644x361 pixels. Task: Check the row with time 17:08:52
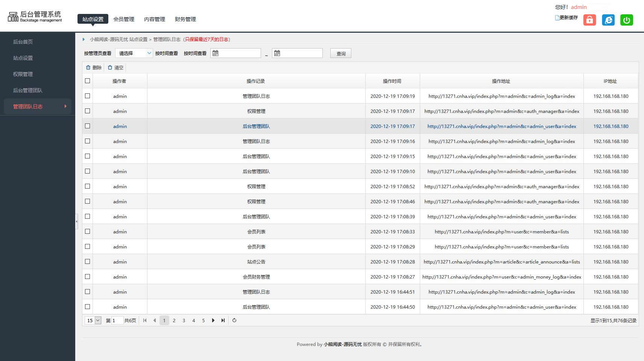click(88, 186)
